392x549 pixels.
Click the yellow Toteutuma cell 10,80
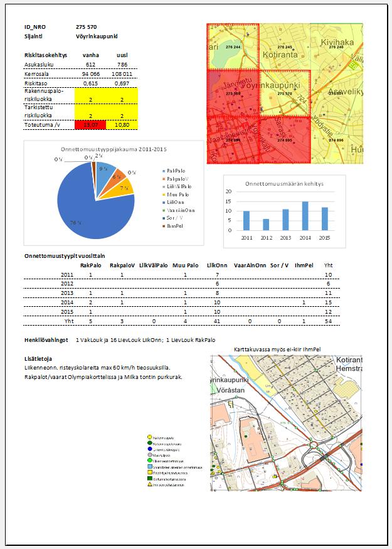(122, 125)
